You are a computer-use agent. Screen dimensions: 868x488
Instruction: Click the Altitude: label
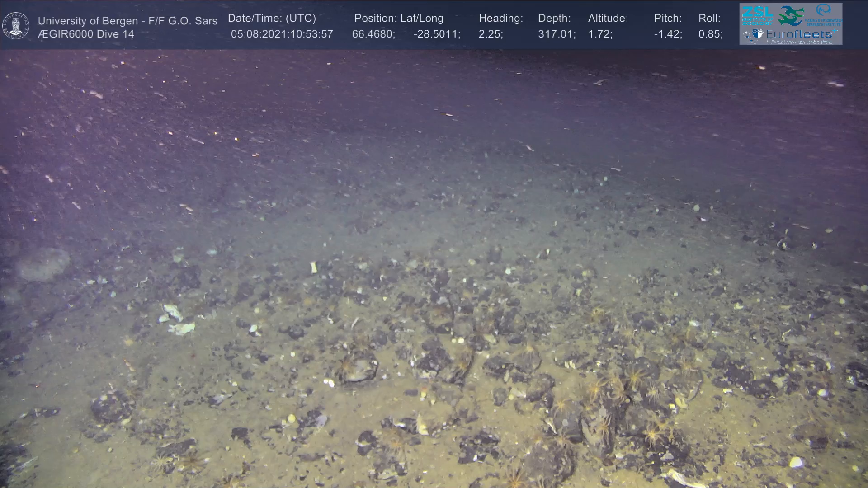coord(608,19)
